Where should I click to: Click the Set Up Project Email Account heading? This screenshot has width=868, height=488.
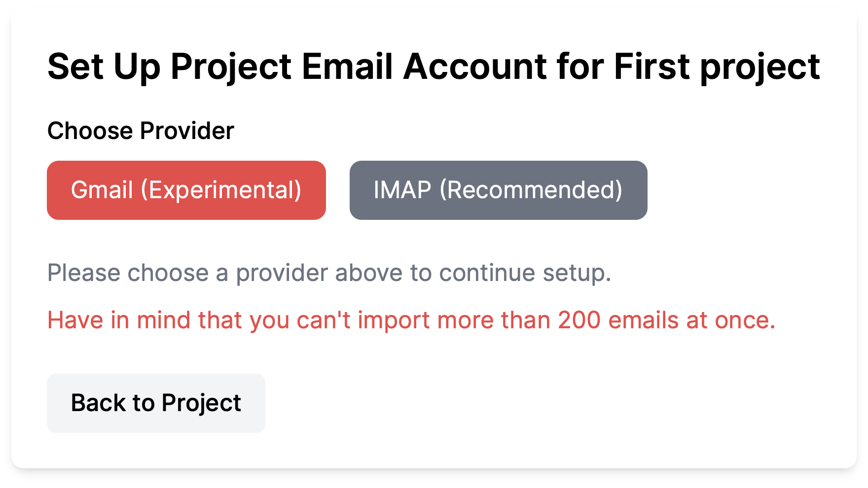(x=433, y=67)
